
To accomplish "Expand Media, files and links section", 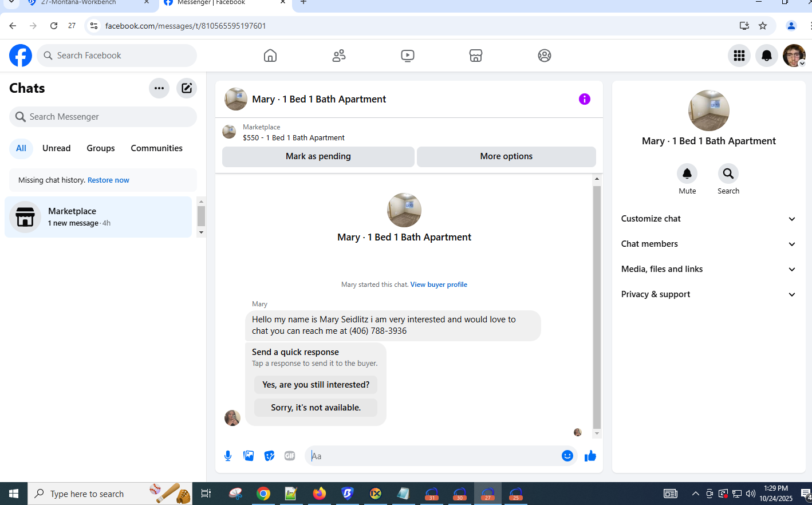I will click(709, 269).
